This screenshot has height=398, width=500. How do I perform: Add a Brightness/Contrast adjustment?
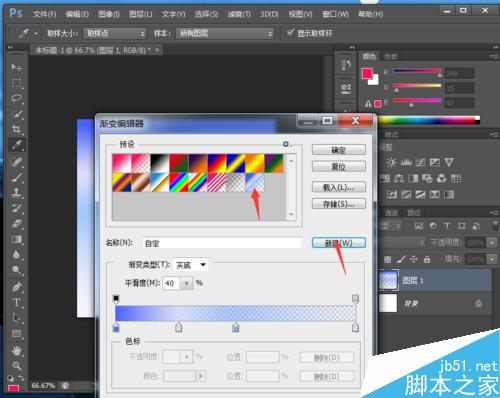(x=391, y=162)
